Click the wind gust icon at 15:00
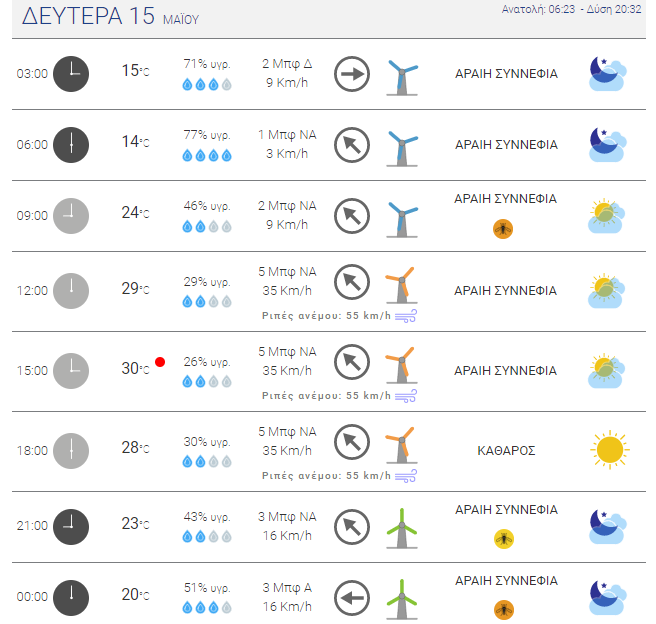This screenshot has height=624, width=656. [406, 396]
